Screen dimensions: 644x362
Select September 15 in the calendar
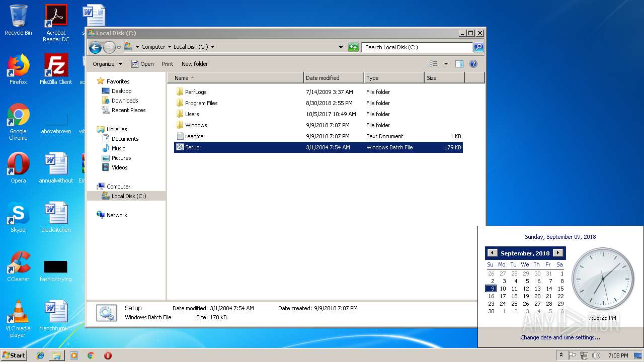coord(560,289)
